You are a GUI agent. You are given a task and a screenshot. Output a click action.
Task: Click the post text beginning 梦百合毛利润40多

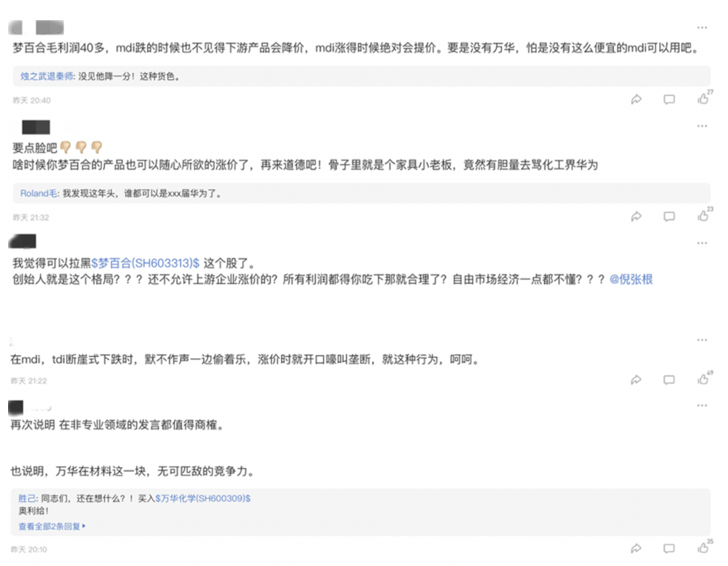point(357,48)
